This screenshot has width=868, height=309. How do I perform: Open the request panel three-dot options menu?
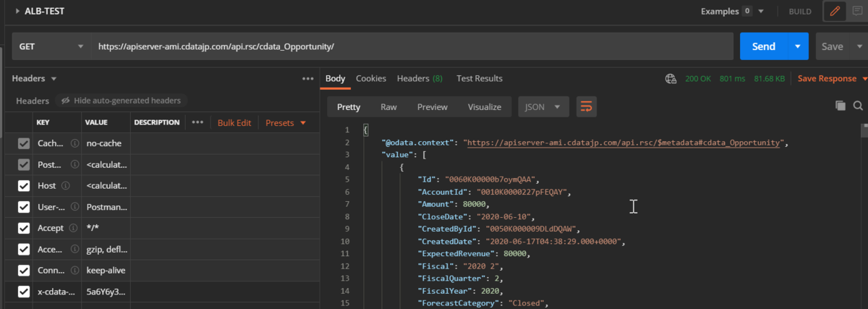307,78
